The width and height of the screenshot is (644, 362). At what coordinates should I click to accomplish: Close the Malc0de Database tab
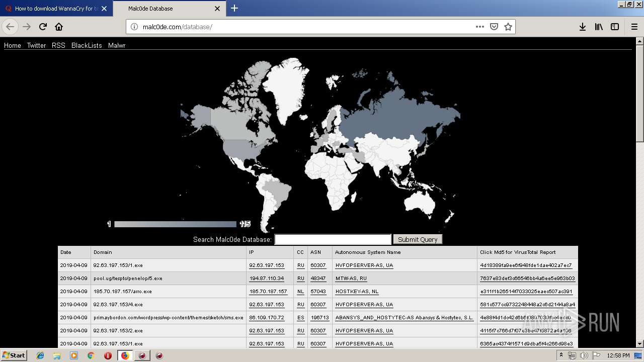pos(217,9)
